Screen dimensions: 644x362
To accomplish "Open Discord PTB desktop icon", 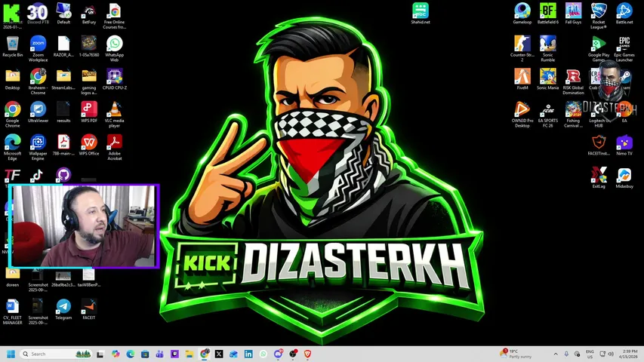I will point(38,14).
